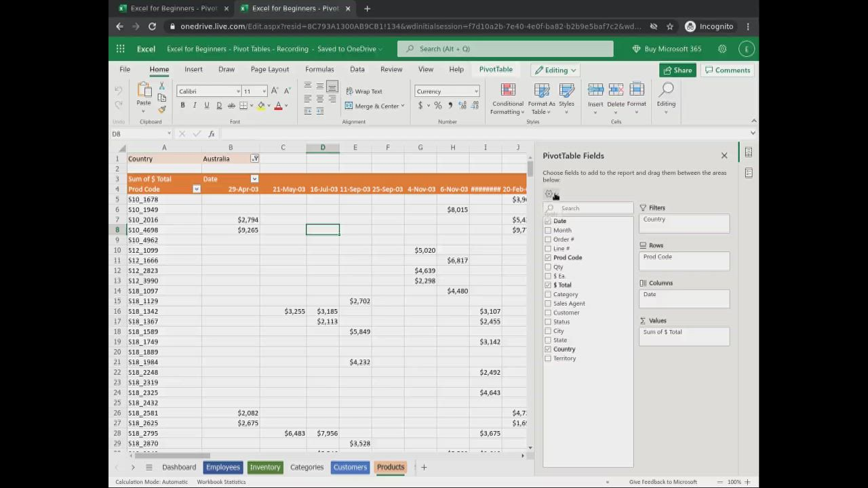Check the Order # field checkbox
Viewport: 868px width, 488px height.
(x=548, y=239)
